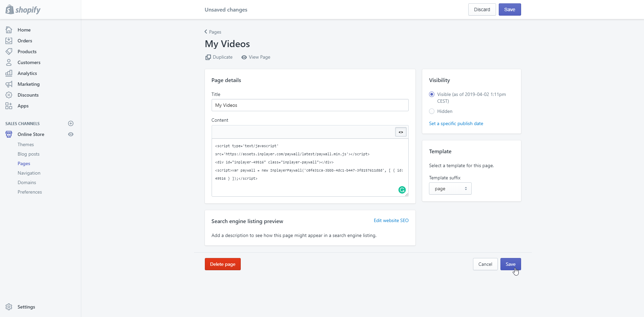Toggle the HTML source view button
The image size is (644, 317).
(x=401, y=132)
